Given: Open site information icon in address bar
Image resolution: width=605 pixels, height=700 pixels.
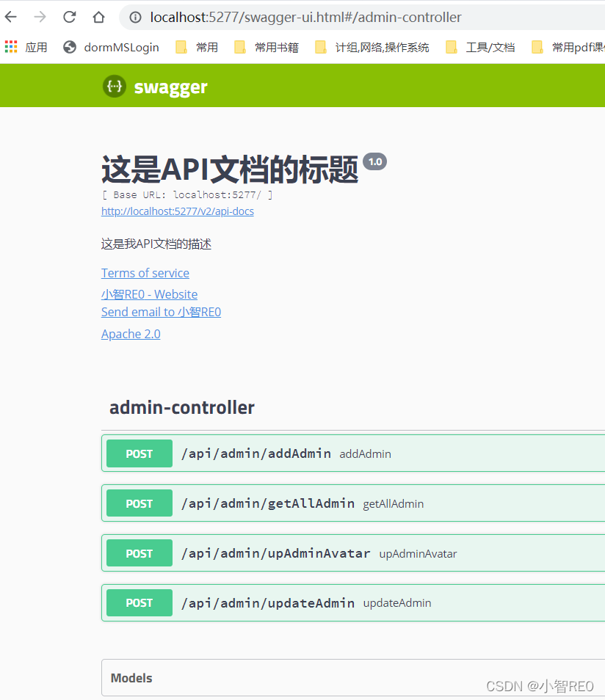Looking at the screenshot, I should tap(135, 17).
